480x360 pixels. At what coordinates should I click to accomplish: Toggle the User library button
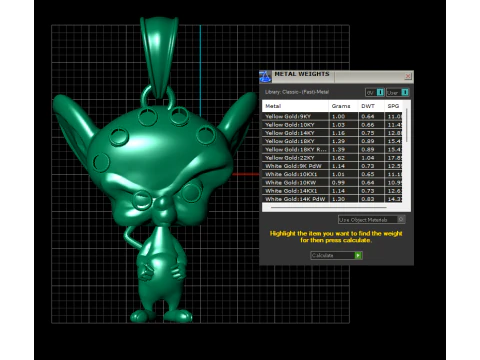point(398,92)
